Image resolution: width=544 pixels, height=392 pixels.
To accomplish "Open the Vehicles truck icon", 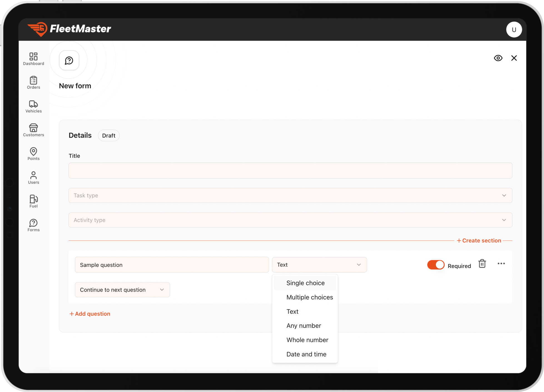I will (x=33, y=106).
